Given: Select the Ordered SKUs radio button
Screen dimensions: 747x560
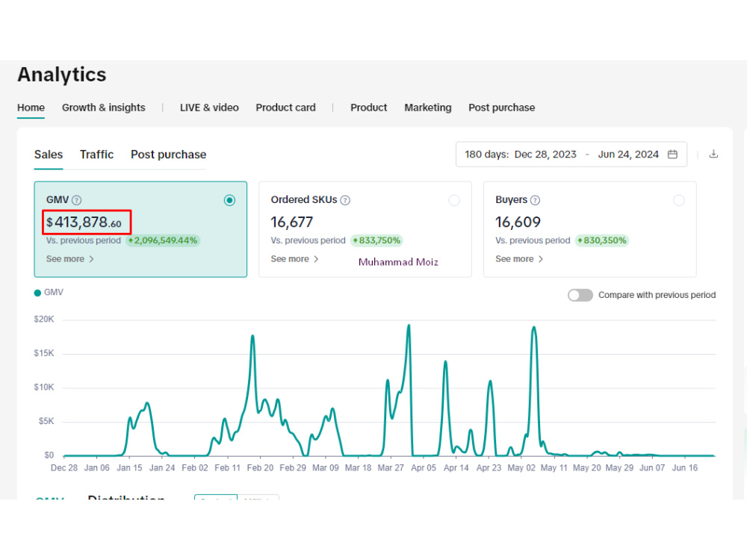Looking at the screenshot, I should tap(454, 200).
